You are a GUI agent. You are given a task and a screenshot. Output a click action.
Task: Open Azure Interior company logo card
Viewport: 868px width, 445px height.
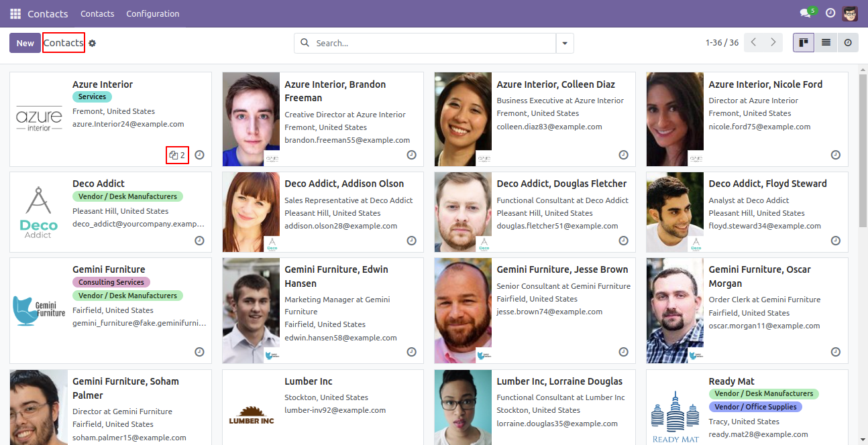[x=39, y=119]
